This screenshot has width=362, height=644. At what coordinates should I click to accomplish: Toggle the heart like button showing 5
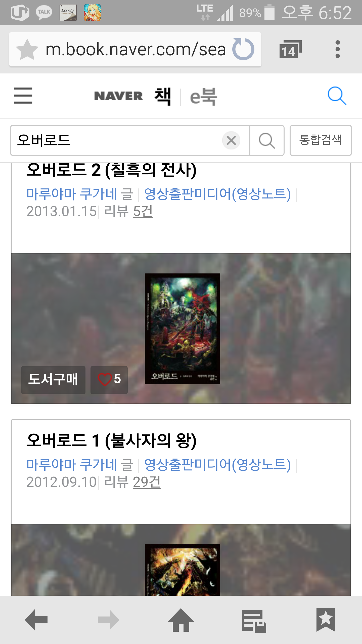tap(109, 380)
